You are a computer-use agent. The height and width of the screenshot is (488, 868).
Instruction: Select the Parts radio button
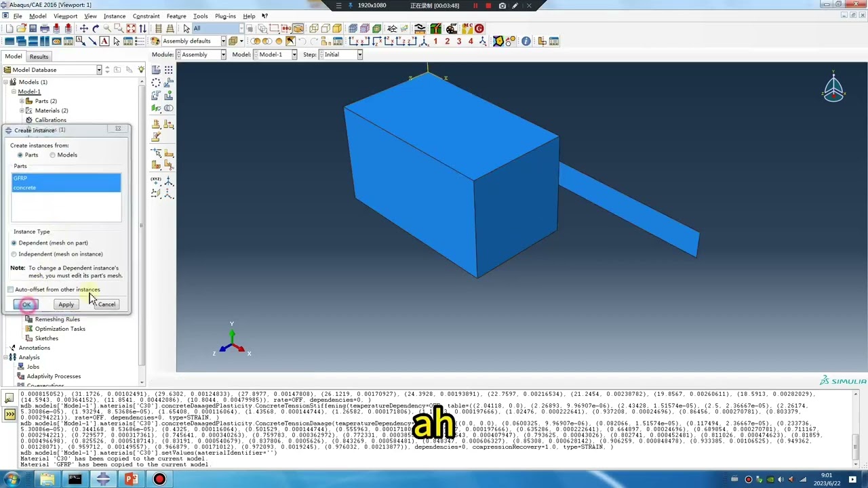coord(20,155)
